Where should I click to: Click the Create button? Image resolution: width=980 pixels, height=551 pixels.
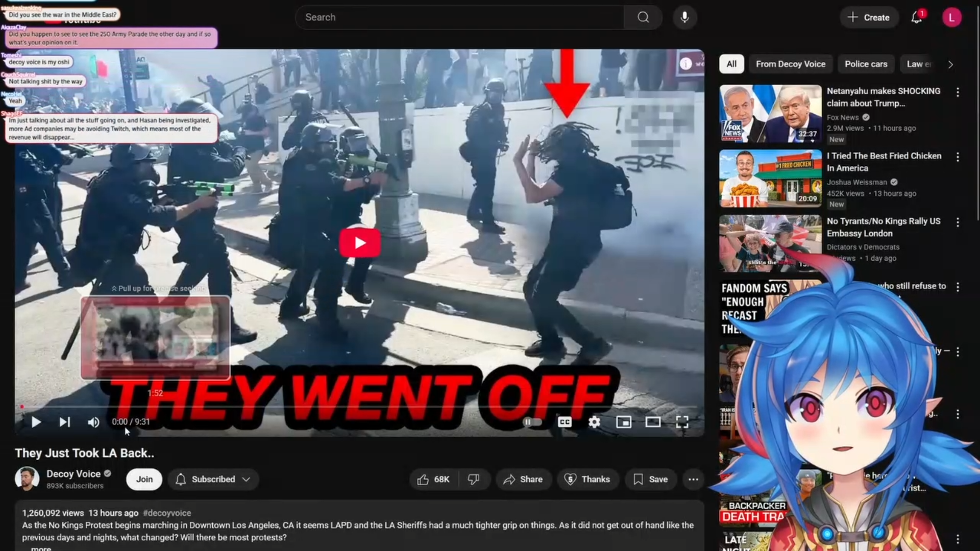point(869,17)
